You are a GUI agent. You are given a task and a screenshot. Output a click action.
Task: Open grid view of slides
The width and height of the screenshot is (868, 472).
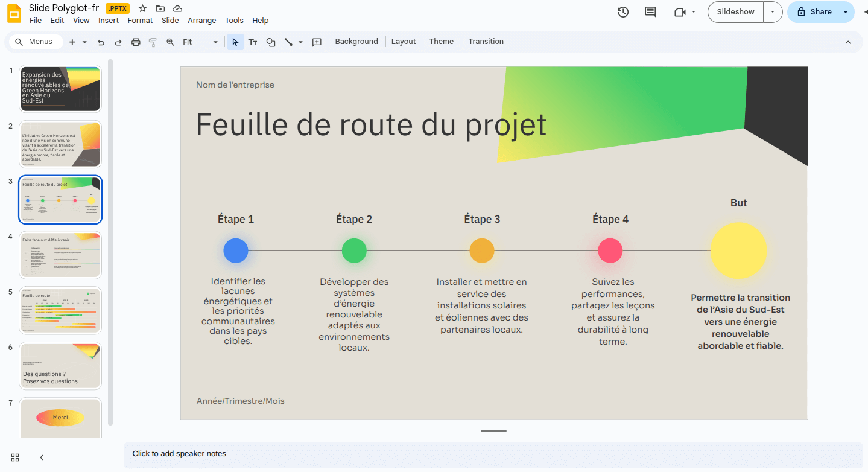click(x=15, y=458)
